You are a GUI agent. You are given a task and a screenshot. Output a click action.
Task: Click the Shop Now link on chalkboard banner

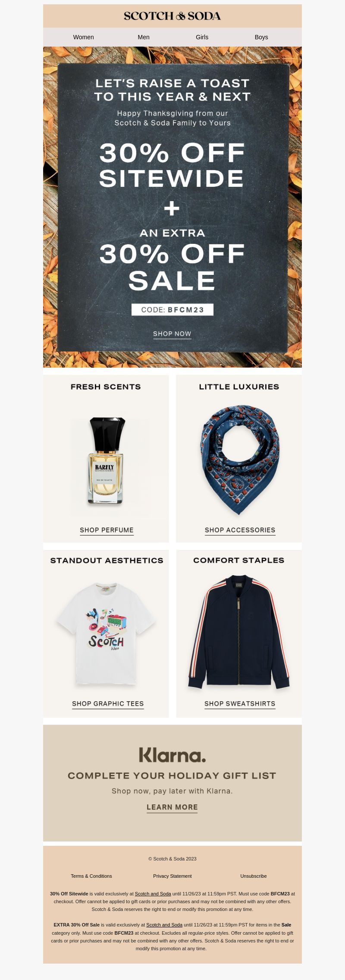coord(172,334)
